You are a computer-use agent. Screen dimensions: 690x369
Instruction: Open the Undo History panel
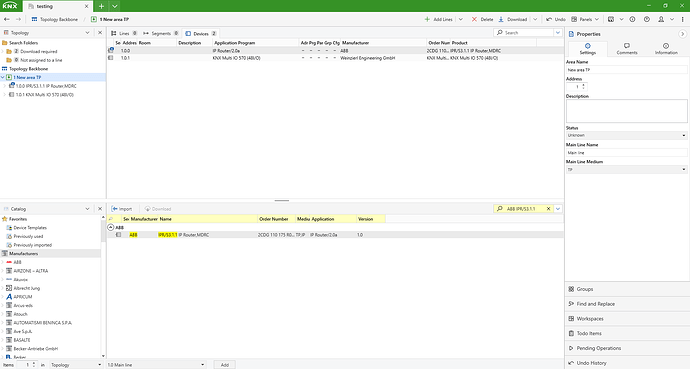tap(627, 363)
